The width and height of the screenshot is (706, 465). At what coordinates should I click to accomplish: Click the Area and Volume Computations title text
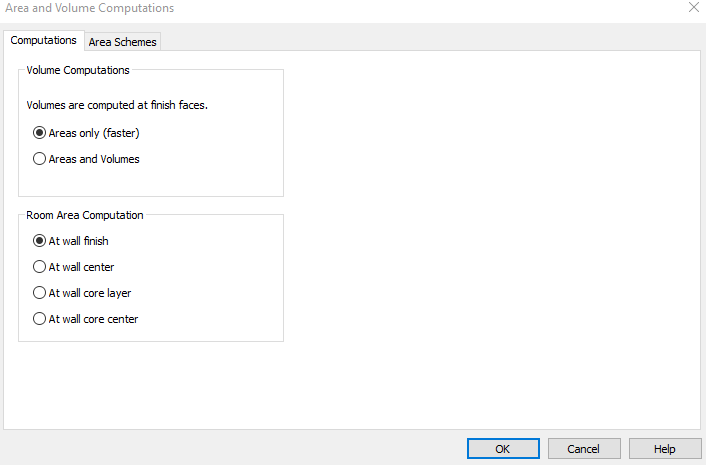(x=90, y=8)
